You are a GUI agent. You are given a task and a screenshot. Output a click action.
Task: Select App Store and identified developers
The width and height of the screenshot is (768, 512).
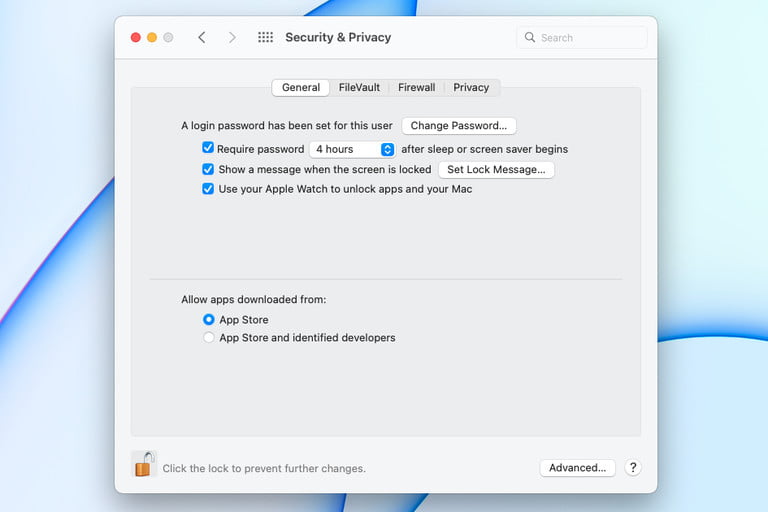[209, 338]
